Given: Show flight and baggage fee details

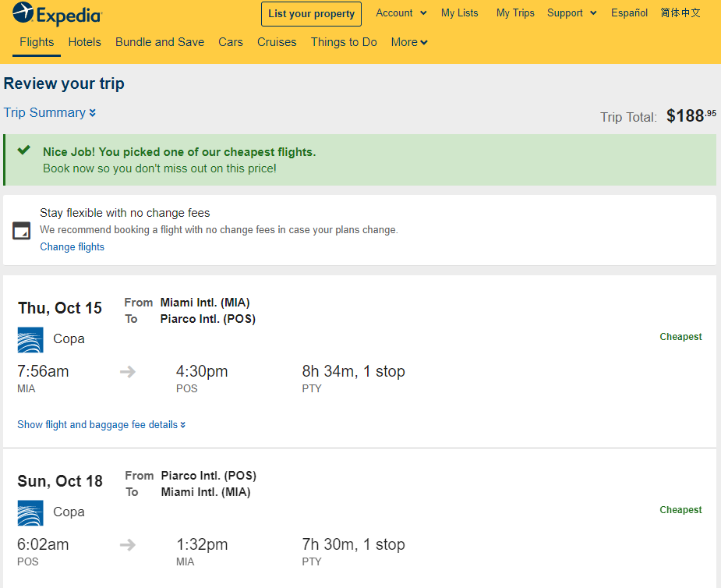Looking at the screenshot, I should click(101, 425).
